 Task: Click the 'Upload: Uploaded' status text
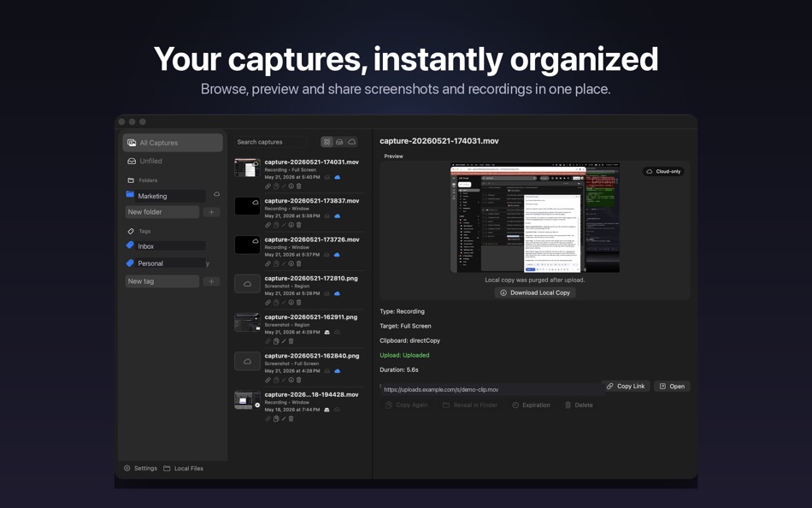tap(404, 355)
